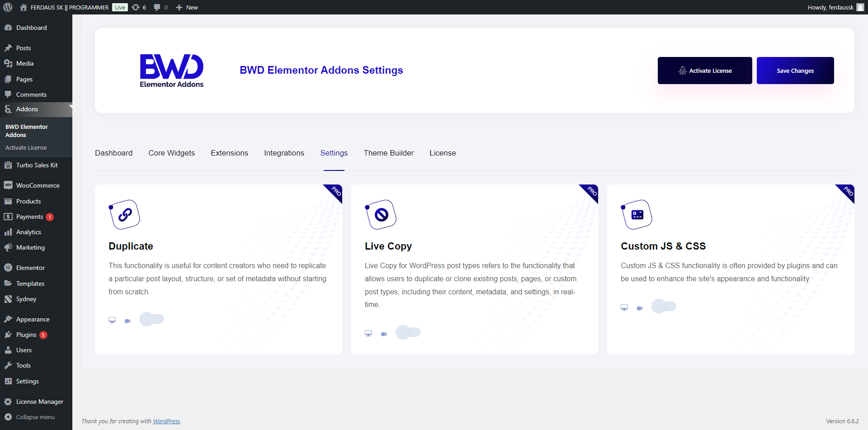Click the Plugins update badge showing 5

[43, 335]
